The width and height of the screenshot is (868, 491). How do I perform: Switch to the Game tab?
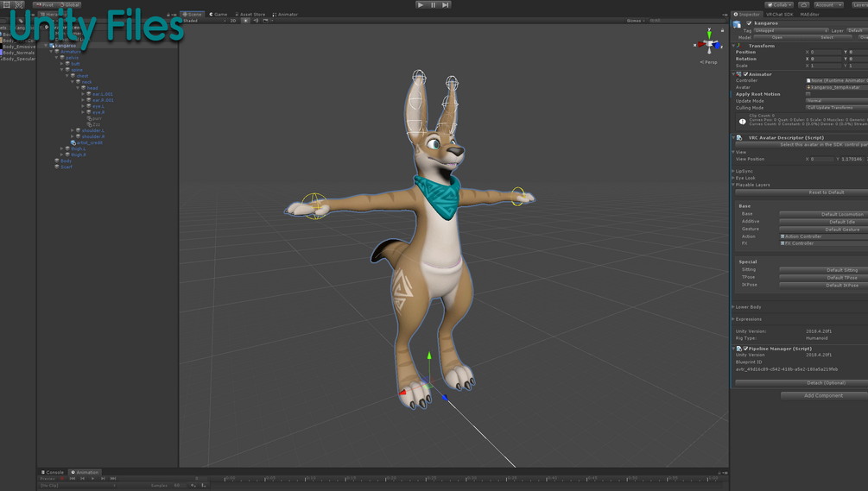(219, 15)
